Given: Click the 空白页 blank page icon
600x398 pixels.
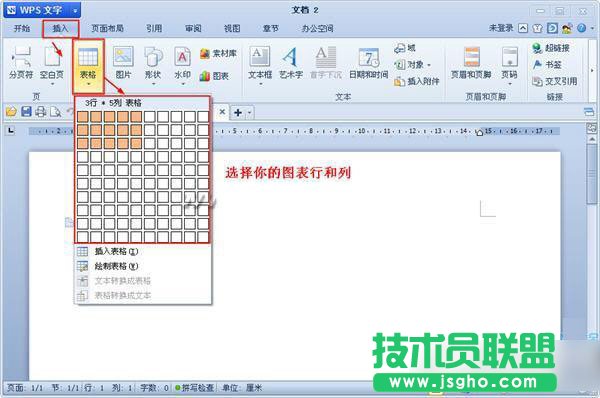Looking at the screenshot, I should click(52, 57).
